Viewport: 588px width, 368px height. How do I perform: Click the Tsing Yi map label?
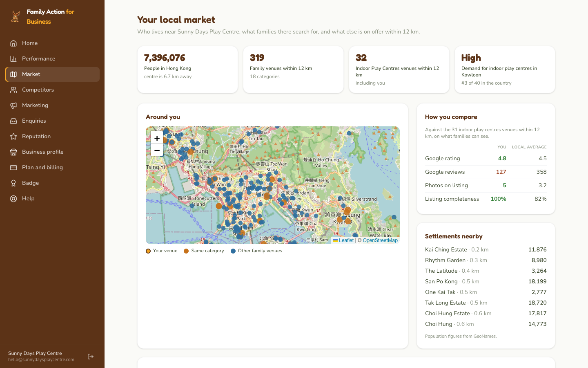point(155,167)
